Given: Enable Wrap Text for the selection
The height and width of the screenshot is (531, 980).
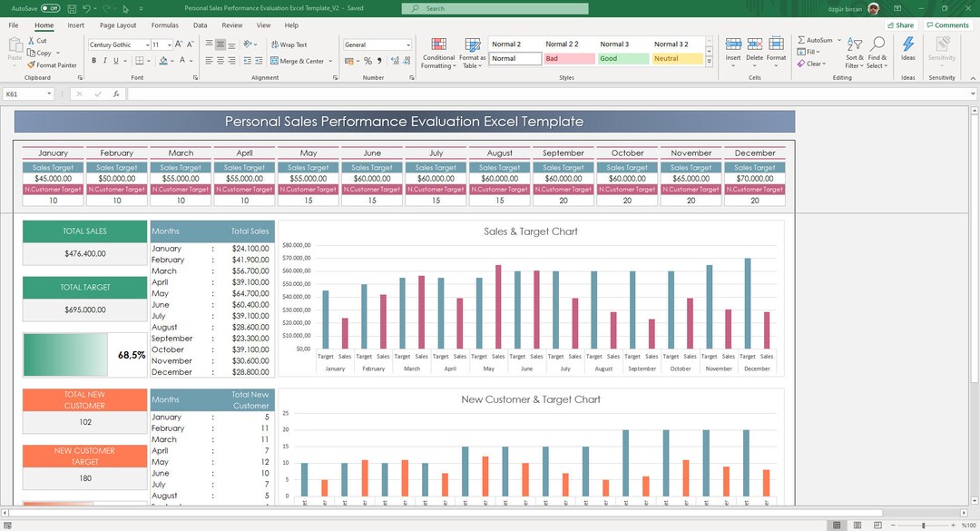Looking at the screenshot, I should coord(289,44).
